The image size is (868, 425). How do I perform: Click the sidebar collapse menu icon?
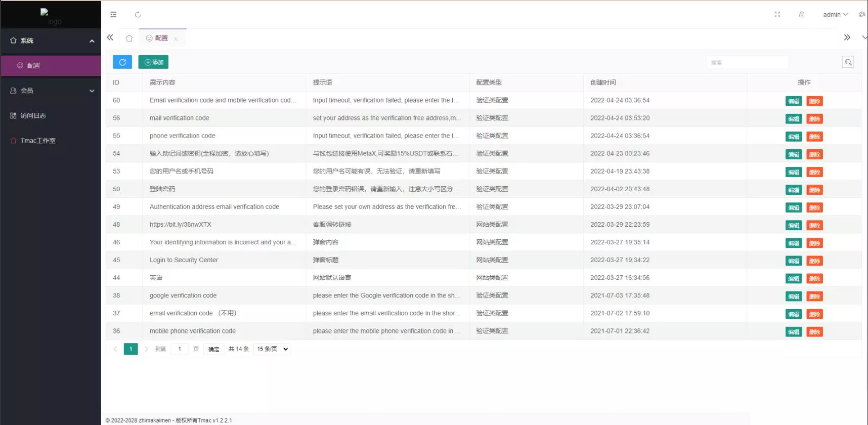(x=113, y=15)
